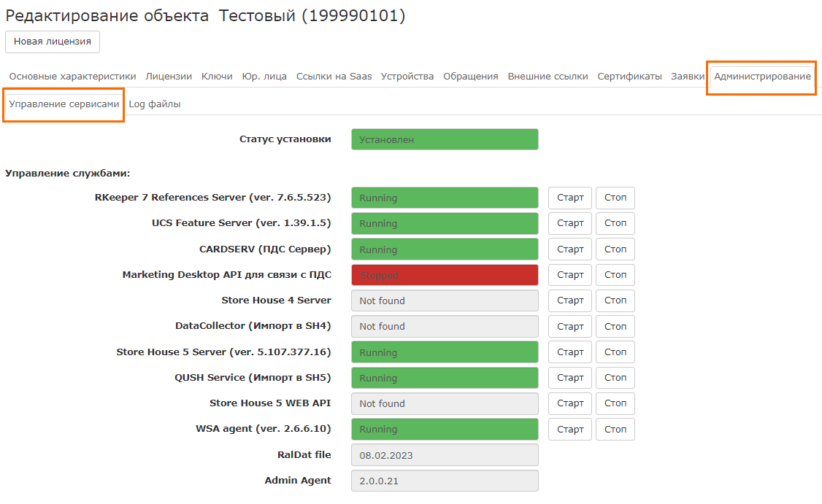
Task: Click Старт for Store House 5 WEB API
Action: 570,403
